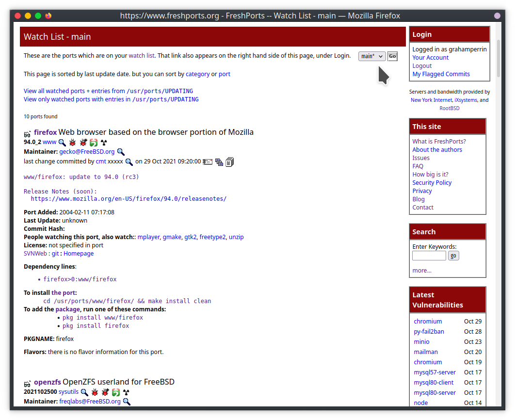Click the radiation symbol icon for firefox

[104, 143]
